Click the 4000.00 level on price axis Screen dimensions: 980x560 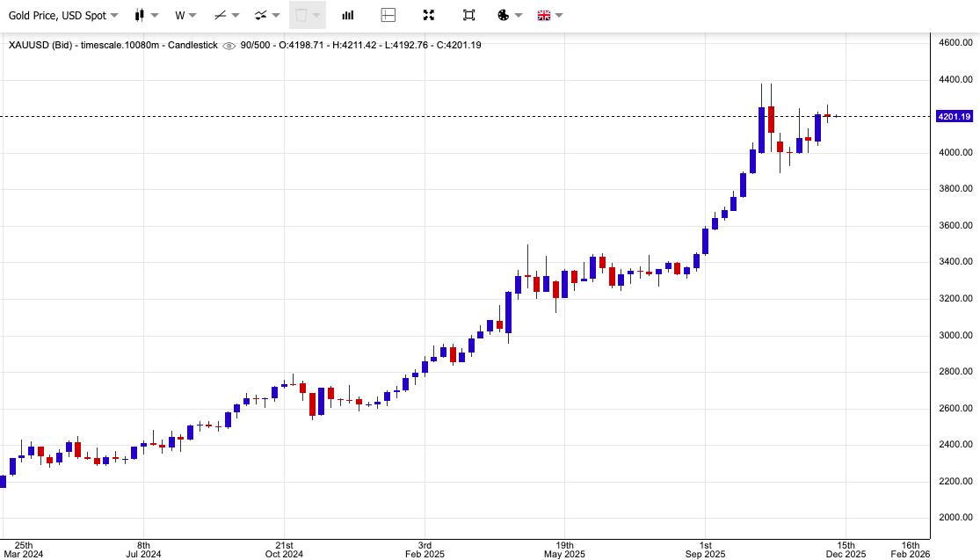[955, 153]
